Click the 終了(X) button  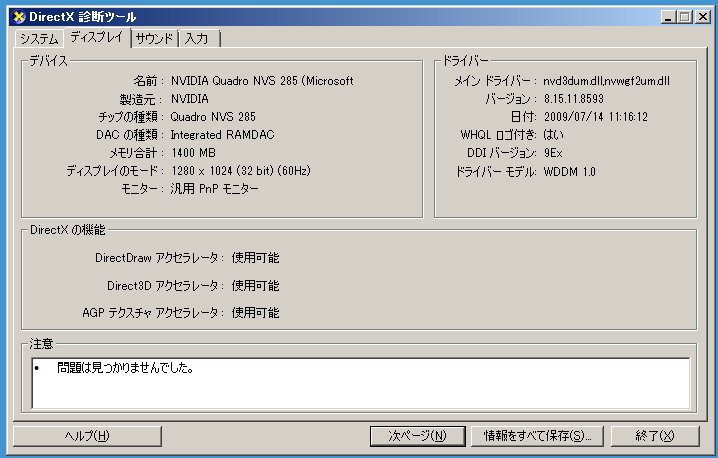click(655, 436)
